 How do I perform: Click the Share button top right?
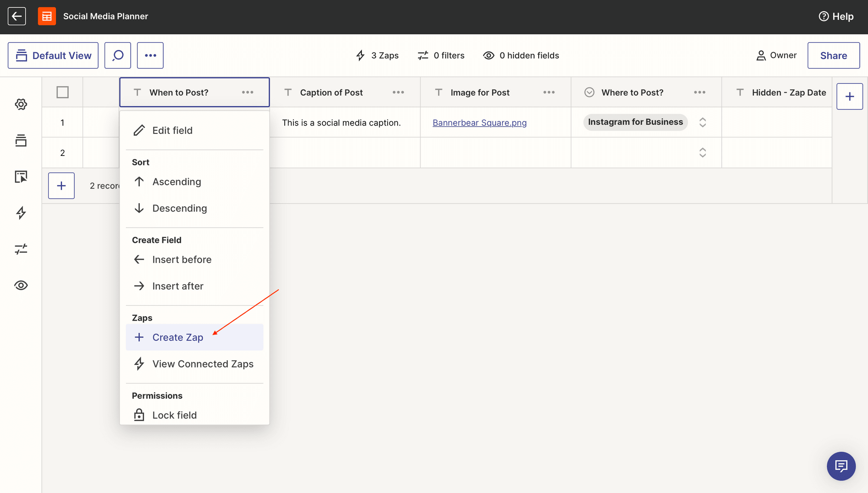pos(833,55)
